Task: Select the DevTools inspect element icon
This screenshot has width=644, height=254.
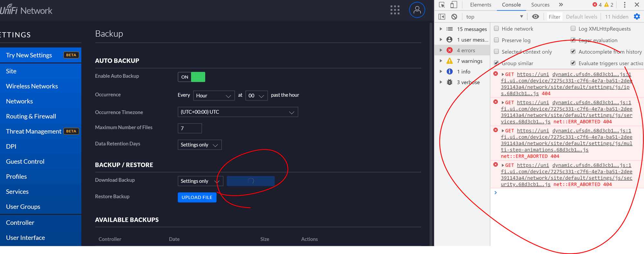Action: [442, 5]
